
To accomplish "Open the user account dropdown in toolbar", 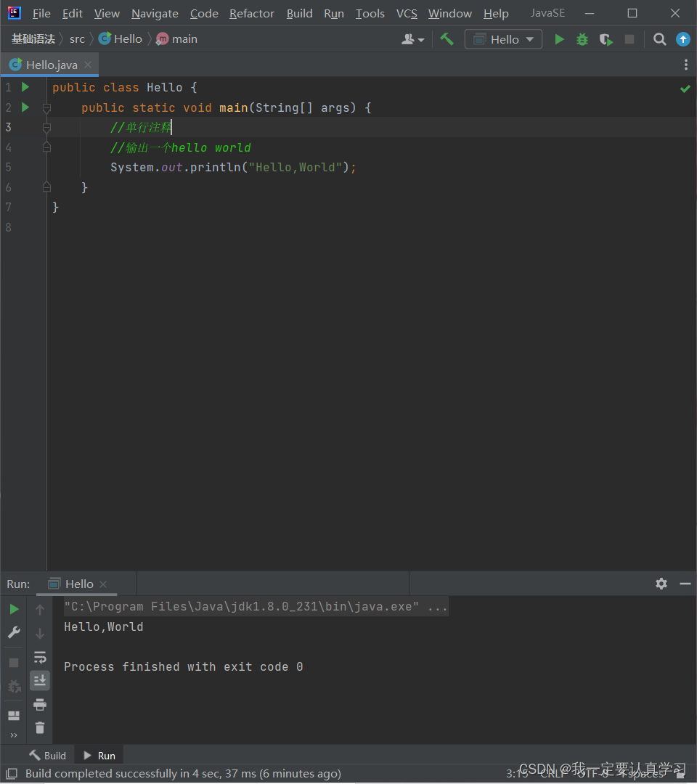I will [x=412, y=39].
